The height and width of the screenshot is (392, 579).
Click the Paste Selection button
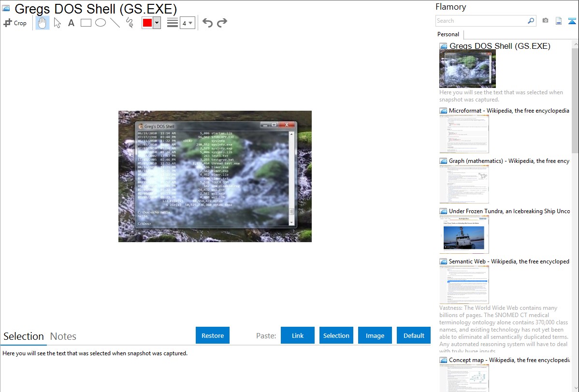click(x=336, y=335)
